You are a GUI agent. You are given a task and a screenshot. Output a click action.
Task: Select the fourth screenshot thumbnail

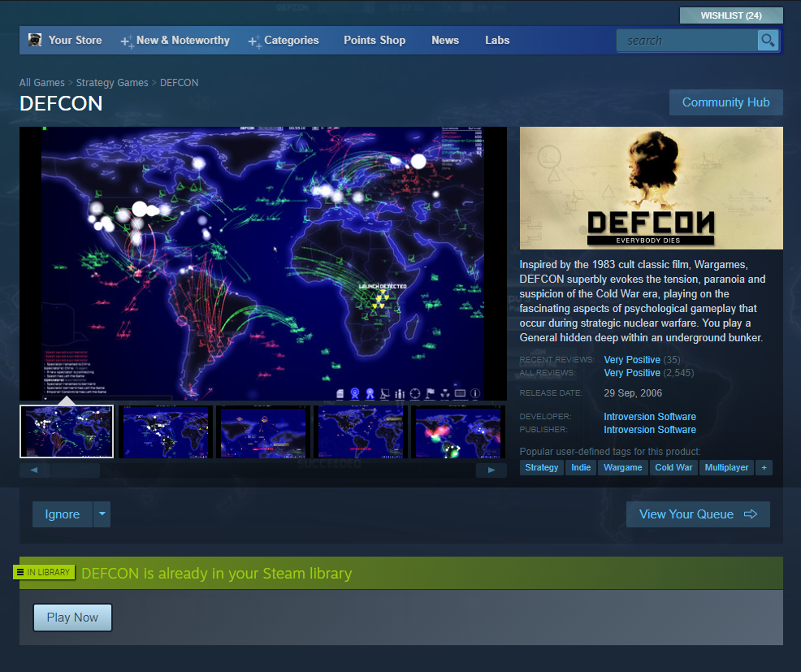click(x=361, y=431)
